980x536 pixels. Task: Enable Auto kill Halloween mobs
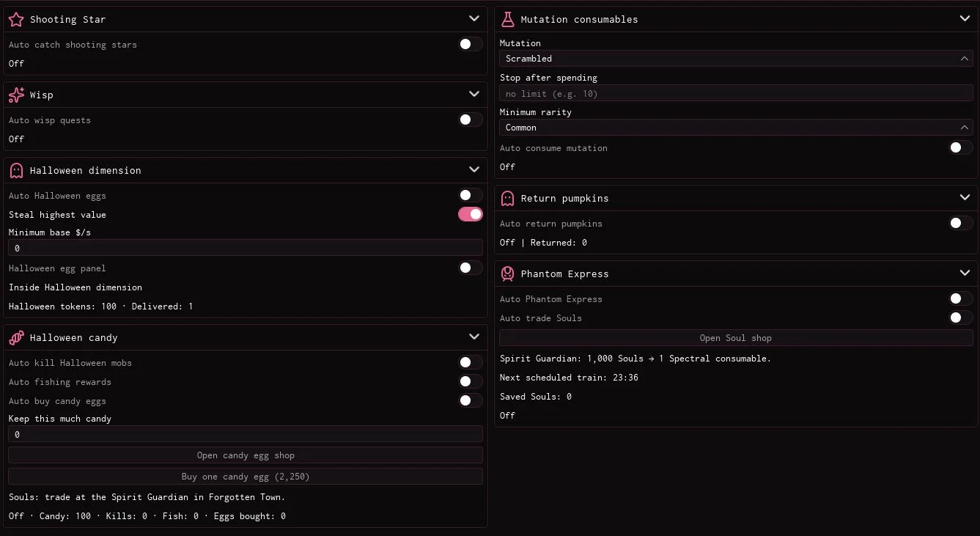471,362
